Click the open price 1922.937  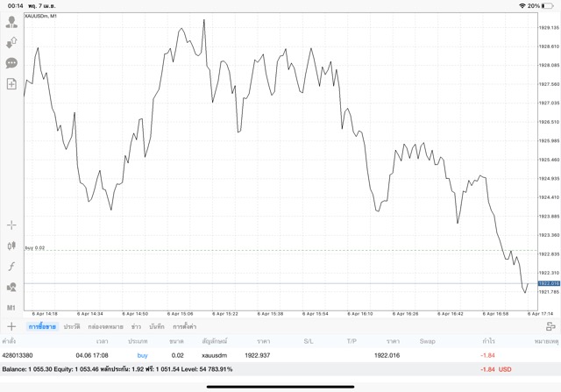pos(257,355)
